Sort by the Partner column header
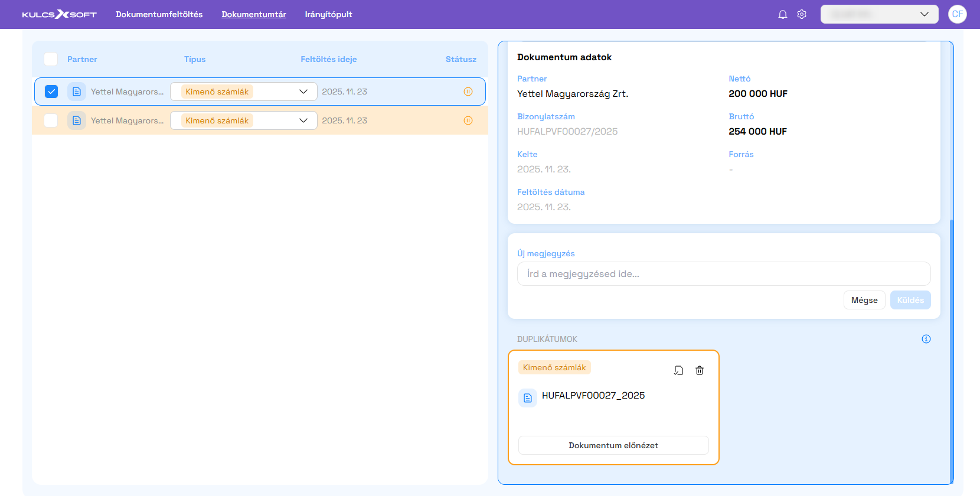The image size is (980, 496). tap(82, 59)
